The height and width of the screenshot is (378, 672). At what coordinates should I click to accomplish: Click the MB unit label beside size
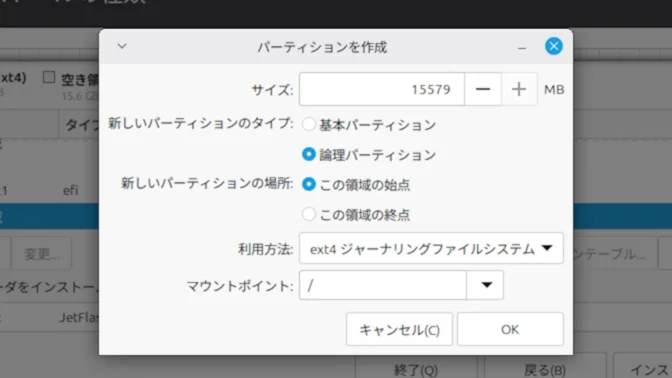pyautogui.click(x=554, y=90)
